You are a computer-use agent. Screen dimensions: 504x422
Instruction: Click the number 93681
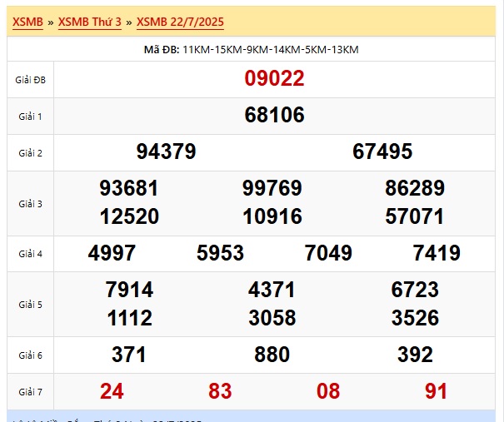point(129,188)
